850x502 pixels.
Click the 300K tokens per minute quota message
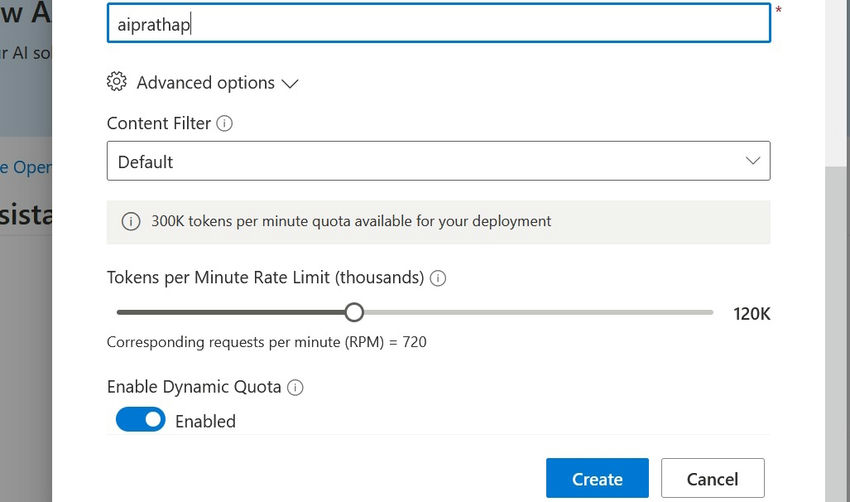[351, 221]
